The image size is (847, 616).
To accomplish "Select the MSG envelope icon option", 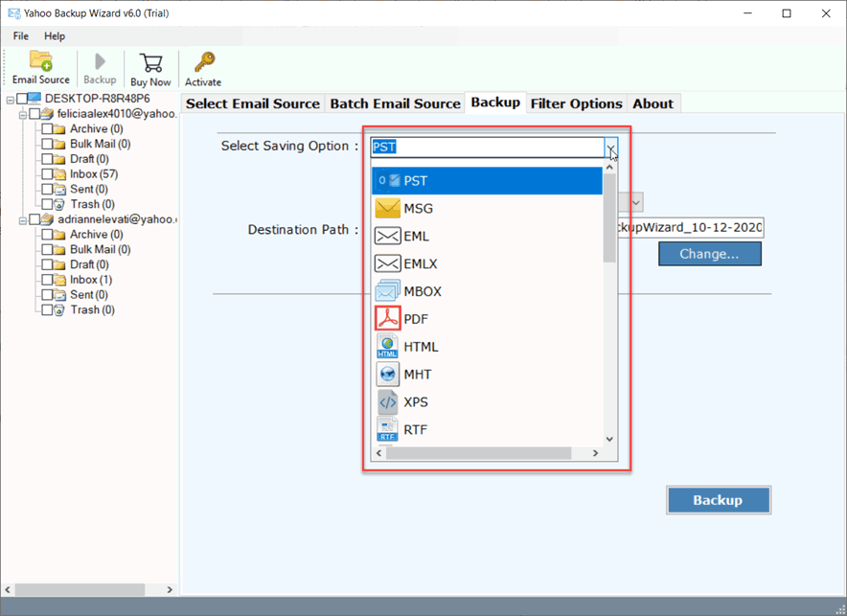I will point(387,209).
